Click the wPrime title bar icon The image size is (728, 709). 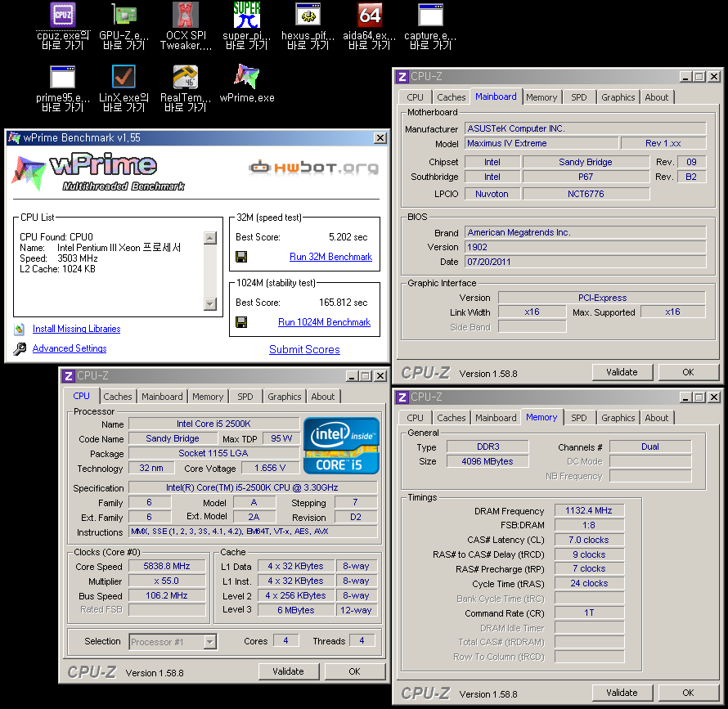[x=15, y=138]
